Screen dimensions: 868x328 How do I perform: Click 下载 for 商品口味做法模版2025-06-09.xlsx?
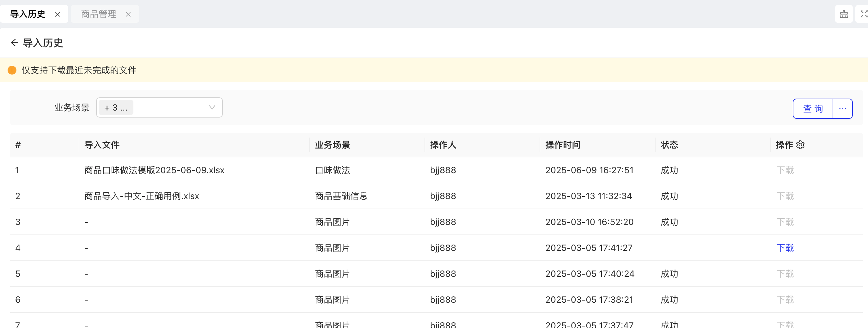785,170
